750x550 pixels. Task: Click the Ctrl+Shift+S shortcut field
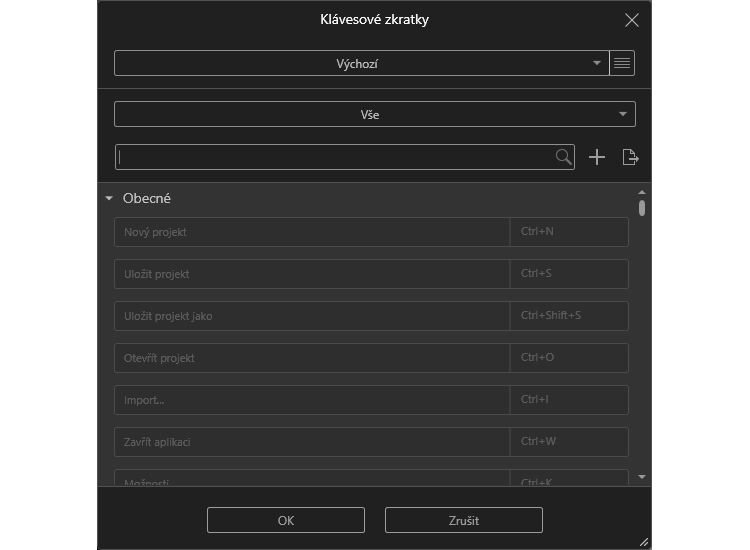[569, 316]
